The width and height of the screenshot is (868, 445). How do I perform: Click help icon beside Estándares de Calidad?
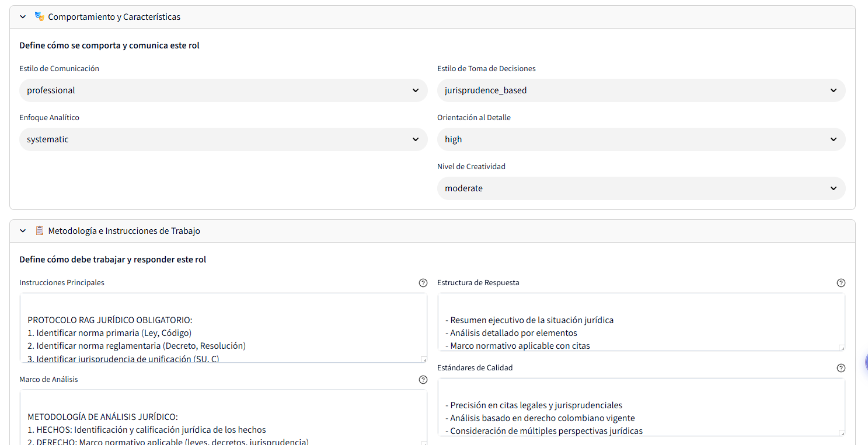[841, 368]
